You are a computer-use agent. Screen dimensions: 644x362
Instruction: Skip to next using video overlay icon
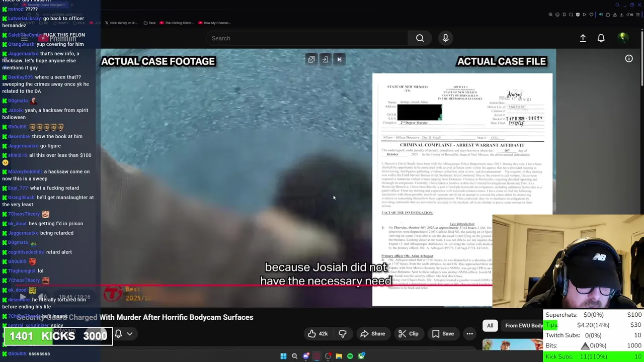(x=339, y=59)
